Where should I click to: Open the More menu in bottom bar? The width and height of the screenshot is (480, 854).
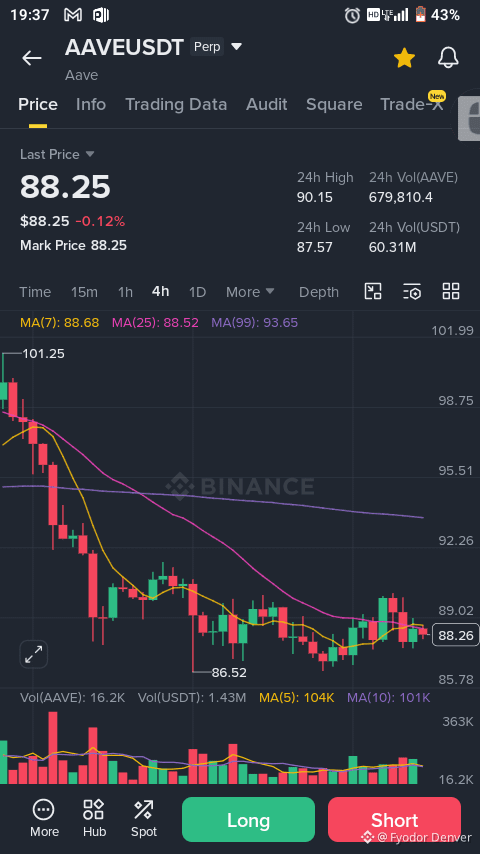click(x=44, y=819)
